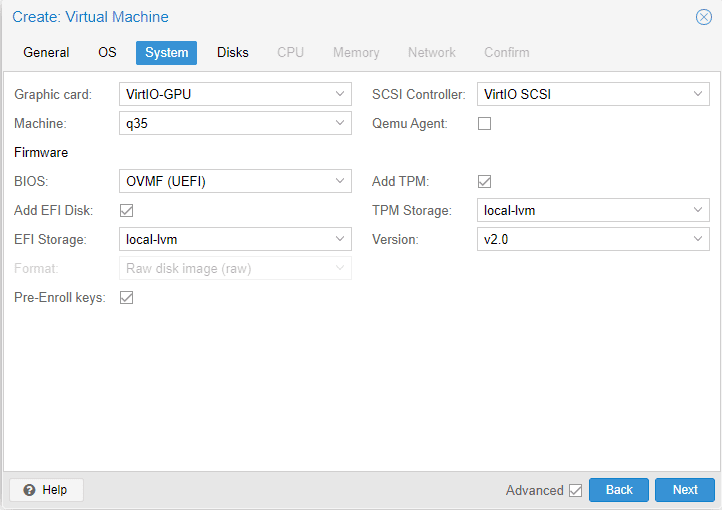Screen dimensions: 722x510
Task: Switch to the General tab
Action: tap(46, 52)
